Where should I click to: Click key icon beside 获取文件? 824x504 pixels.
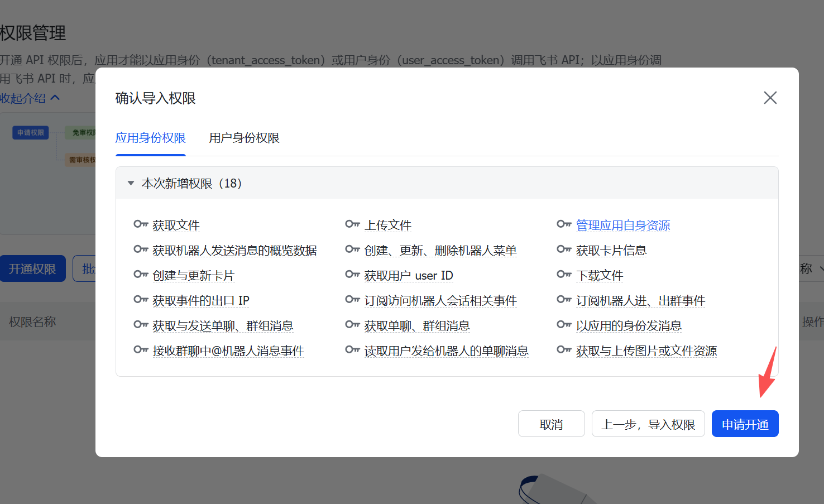(x=141, y=224)
